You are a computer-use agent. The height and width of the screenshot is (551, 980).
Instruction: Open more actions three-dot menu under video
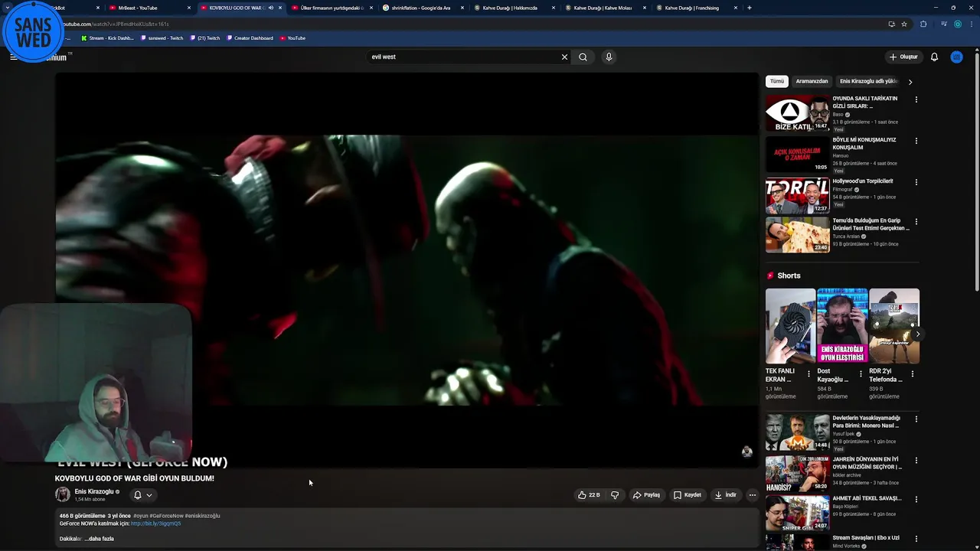pyautogui.click(x=752, y=495)
